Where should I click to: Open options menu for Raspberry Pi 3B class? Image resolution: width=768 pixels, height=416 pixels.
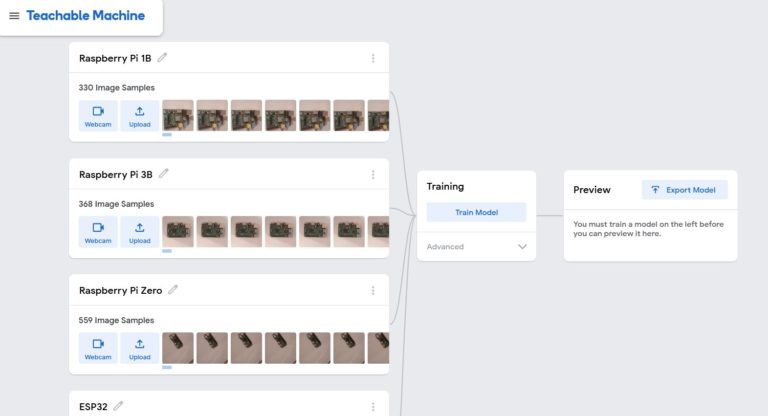click(373, 174)
